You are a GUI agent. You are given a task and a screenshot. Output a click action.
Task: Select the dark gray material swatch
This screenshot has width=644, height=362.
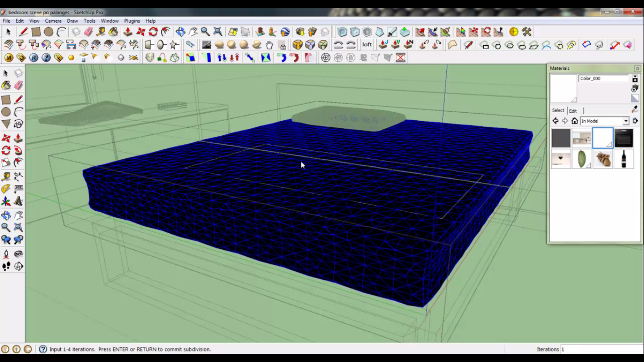coord(561,139)
